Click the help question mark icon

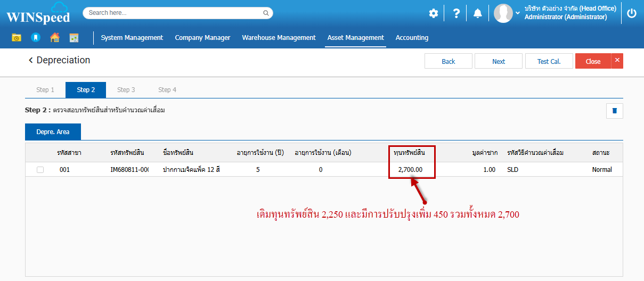456,13
